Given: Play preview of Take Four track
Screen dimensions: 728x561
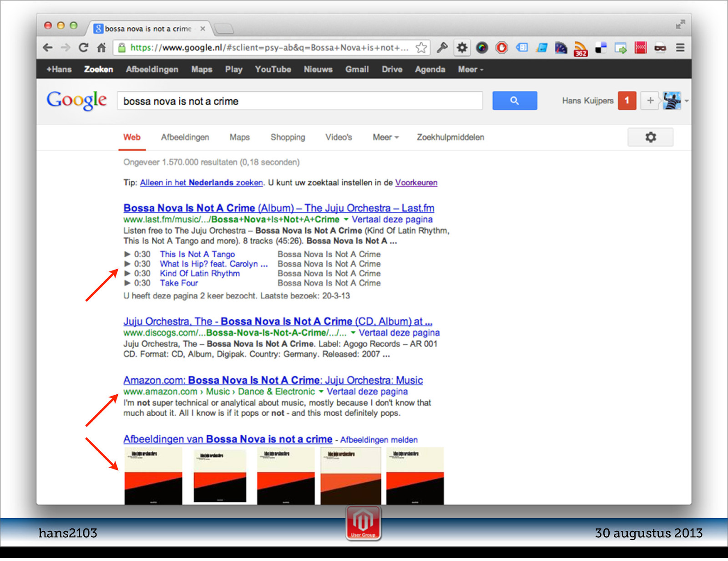Looking at the screenshot, I should point(127,283).
